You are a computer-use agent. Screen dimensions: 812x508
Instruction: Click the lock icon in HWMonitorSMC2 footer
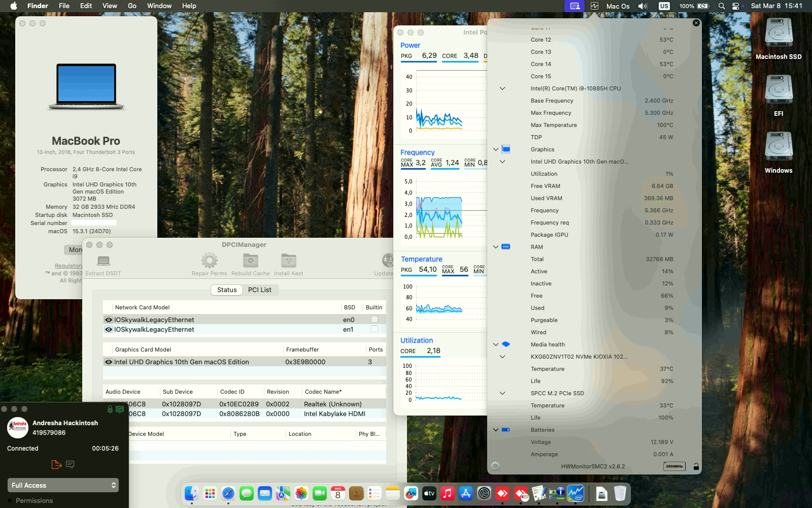(696, 465)
